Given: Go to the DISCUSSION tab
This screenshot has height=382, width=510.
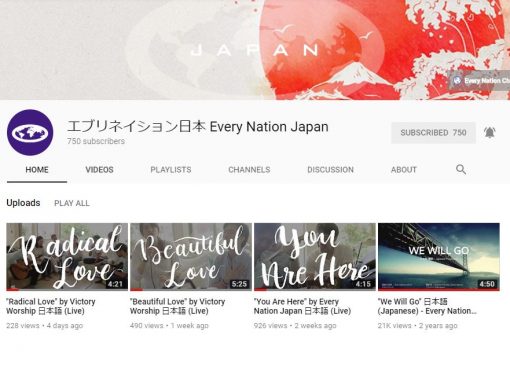Looking at the screenshot, I should [330, 170].
